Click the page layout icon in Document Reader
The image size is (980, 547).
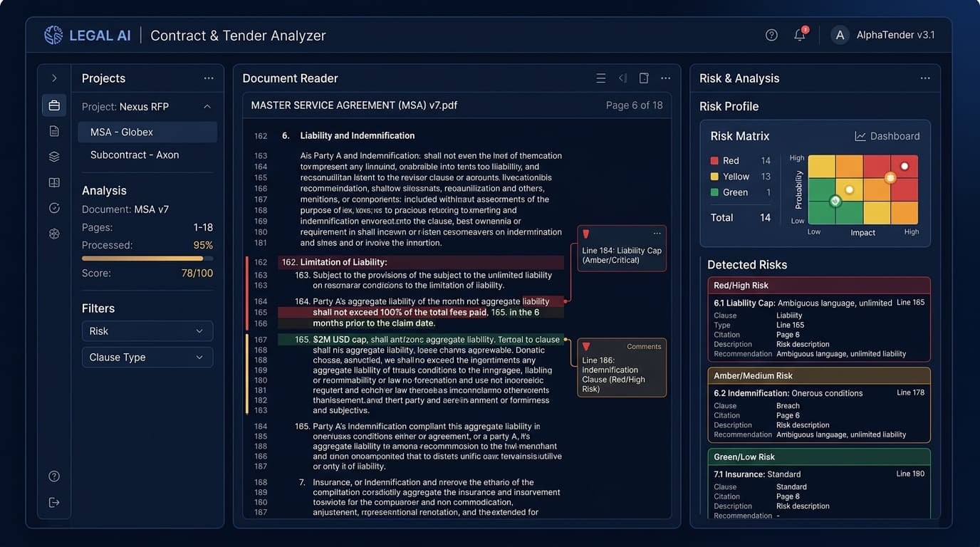pyautogui.click(x=644, y=78)
